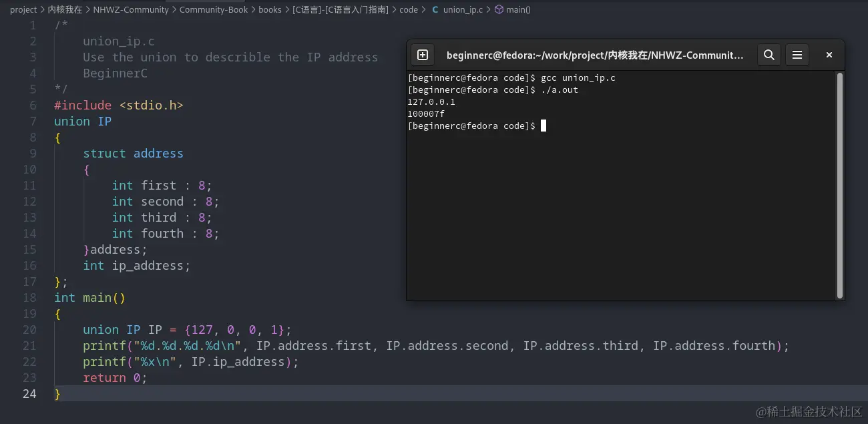Click 'gcc union_ip.c' command in terminal
The width and height of the screenshot is (868, 424).
pos(578,78)
